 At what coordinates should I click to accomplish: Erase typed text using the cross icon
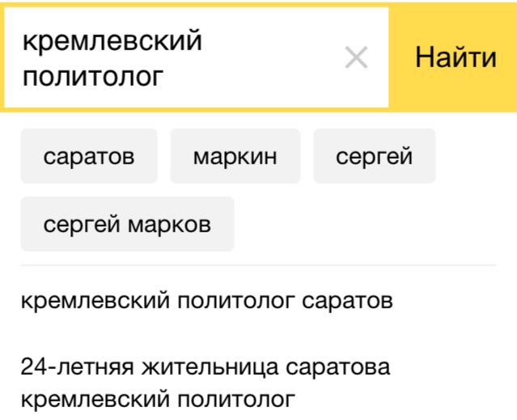[x=356, y=58]
